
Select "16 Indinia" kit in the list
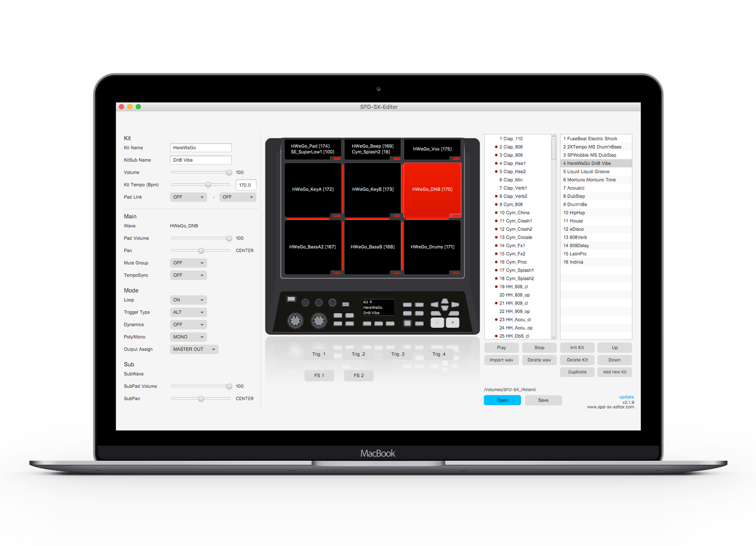point(596,262)
